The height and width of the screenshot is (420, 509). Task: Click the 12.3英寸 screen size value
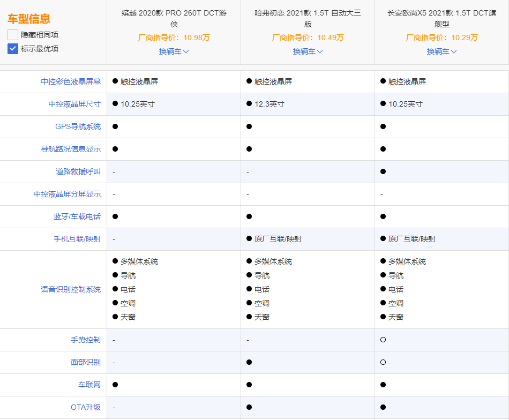[x=270, y=104]
